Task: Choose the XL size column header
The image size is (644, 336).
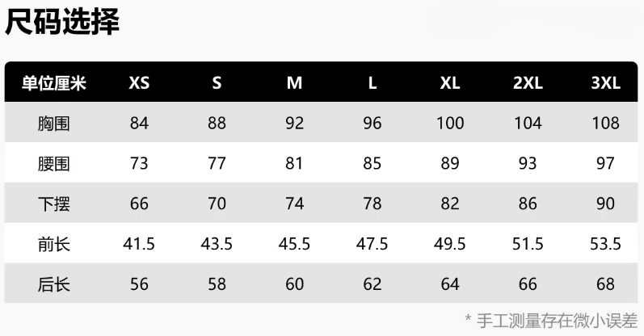Action: (450, 83)
